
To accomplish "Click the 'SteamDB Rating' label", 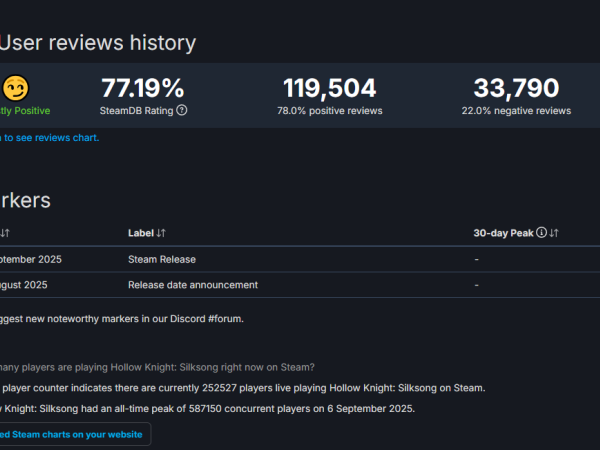I will [136, 111].
